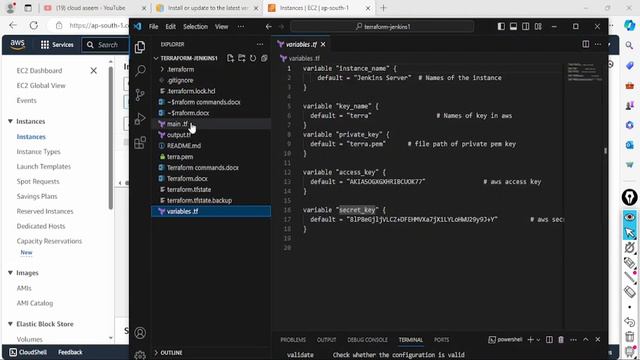
Task: Open terraform.tfstate.backup file
Action: [211, 200]
